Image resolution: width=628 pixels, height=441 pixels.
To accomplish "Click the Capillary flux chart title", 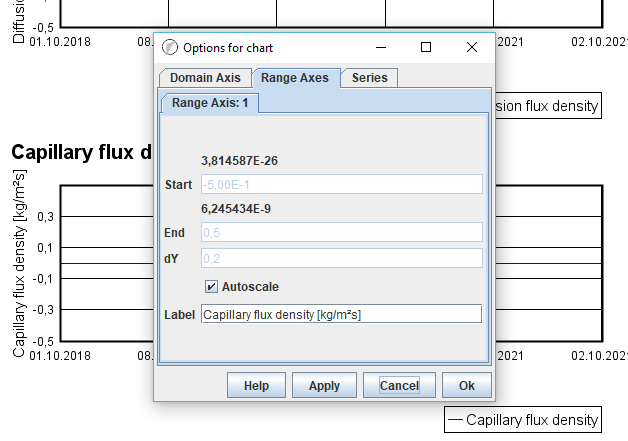I will [x=81, y=152].
